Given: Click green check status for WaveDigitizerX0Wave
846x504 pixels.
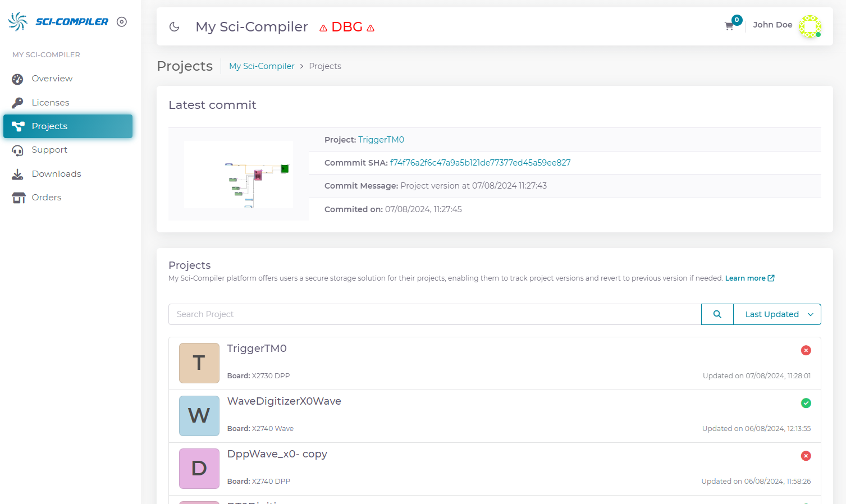Looking at the screenshot, I should point(806,403).
